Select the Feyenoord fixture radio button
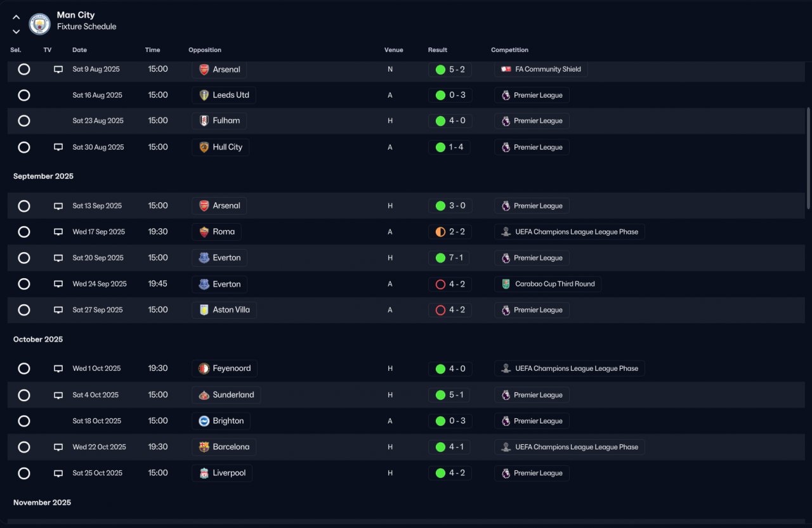The height and width of the screenshot is (528, 812). click(24, 368)
